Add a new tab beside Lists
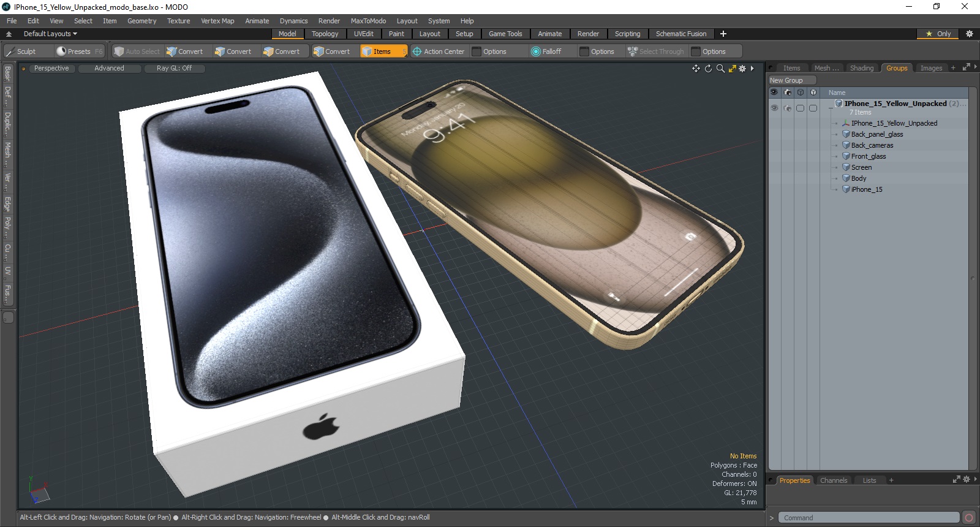The width and height of the screenshot is (980, 527). point(891,480)
